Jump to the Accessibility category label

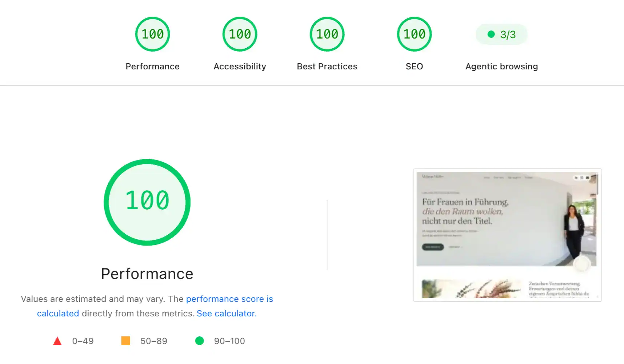click(x=240, y=66)
